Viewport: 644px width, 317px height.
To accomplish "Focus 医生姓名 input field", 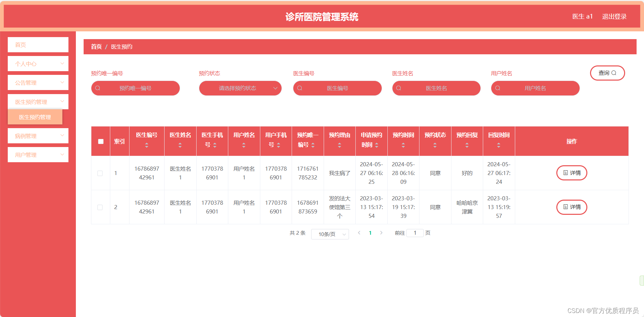I will 436,88.
